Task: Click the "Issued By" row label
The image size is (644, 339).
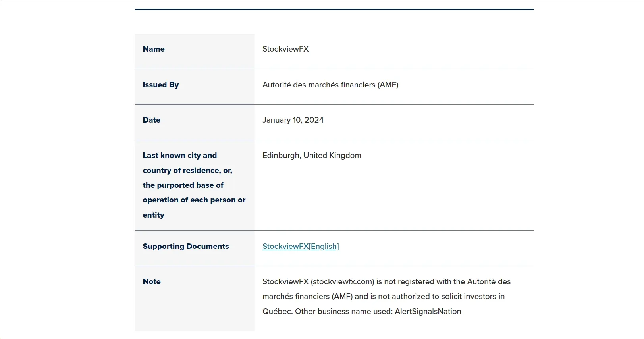Action: [x=161, y=85]
